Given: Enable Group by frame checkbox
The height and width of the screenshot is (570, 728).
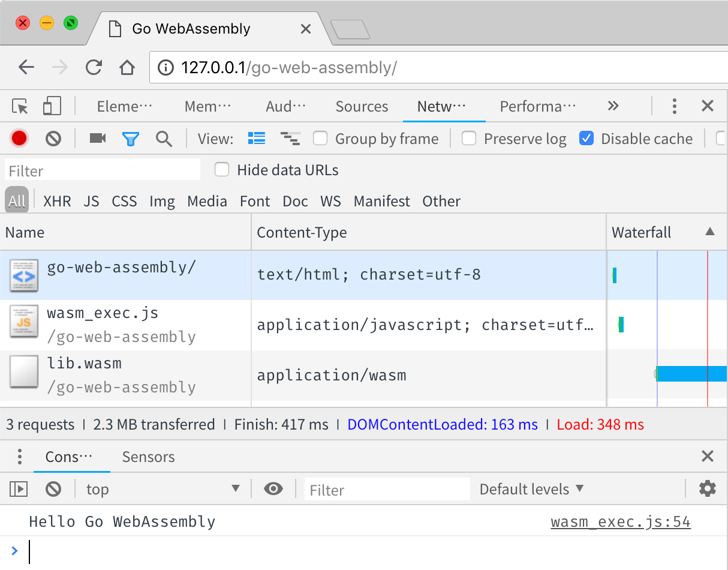Looking at the screenshot, I should pyautogui.click(x=320, y=139).
